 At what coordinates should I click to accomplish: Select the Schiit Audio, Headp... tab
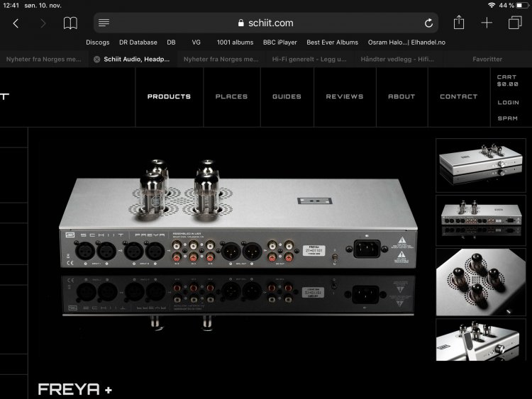133,59
